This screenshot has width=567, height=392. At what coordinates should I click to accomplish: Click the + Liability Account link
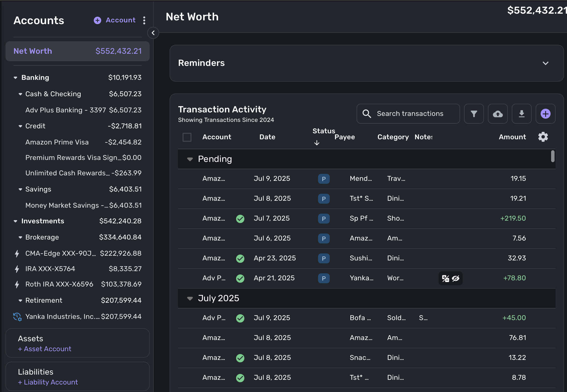(48, 382)
